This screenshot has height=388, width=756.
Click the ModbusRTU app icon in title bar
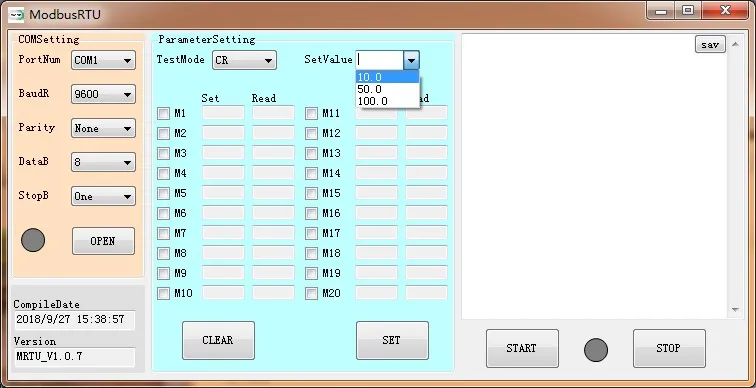(x=16, y=14)
